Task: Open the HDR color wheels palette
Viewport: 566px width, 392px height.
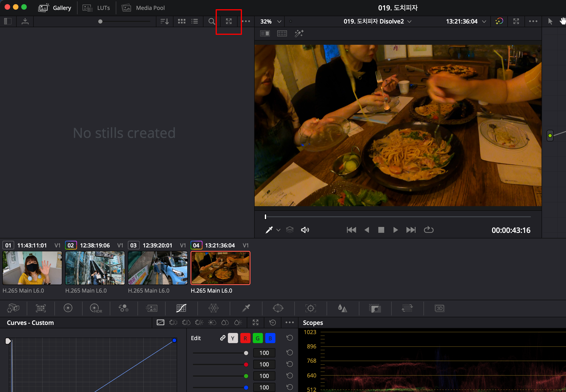Action: tap(95, 308)
